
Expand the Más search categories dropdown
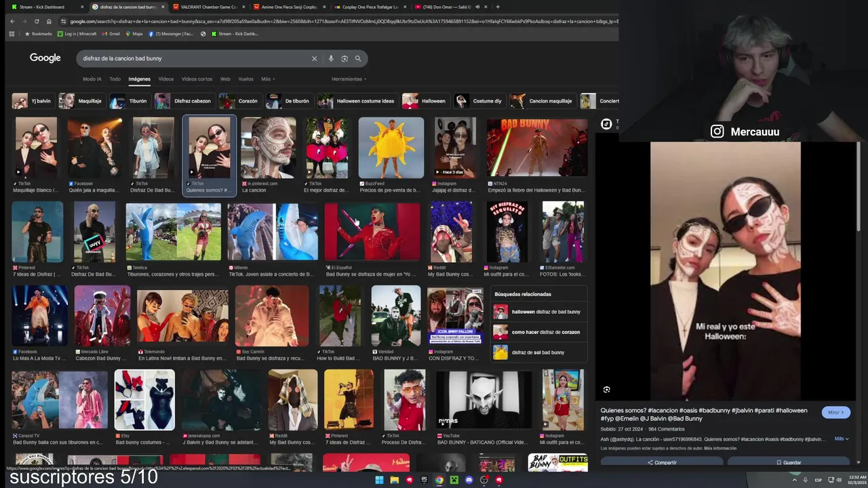(268, 79)
